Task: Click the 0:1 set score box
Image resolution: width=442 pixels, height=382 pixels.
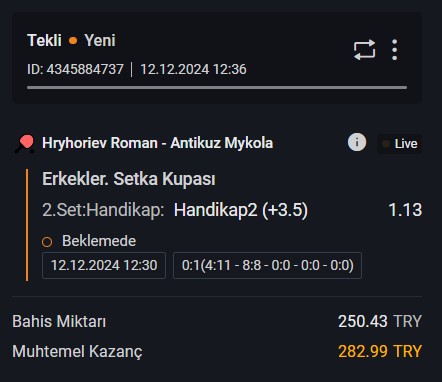Action: [267, 265]
